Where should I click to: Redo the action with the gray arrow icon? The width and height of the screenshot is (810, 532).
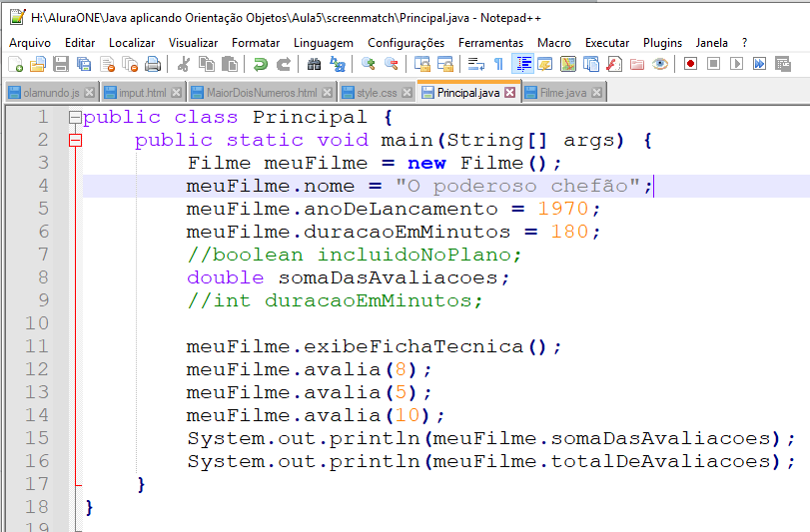(x=283, y=64)
